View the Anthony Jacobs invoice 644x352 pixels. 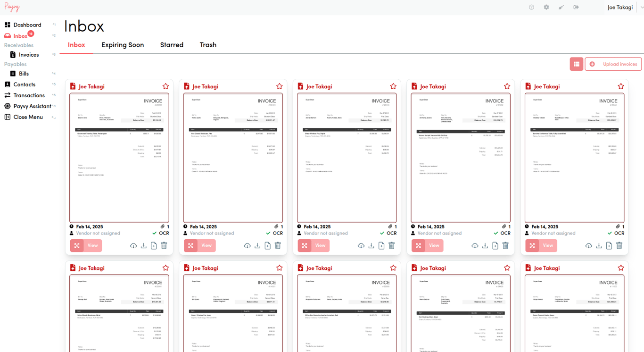tap(428, 245)
